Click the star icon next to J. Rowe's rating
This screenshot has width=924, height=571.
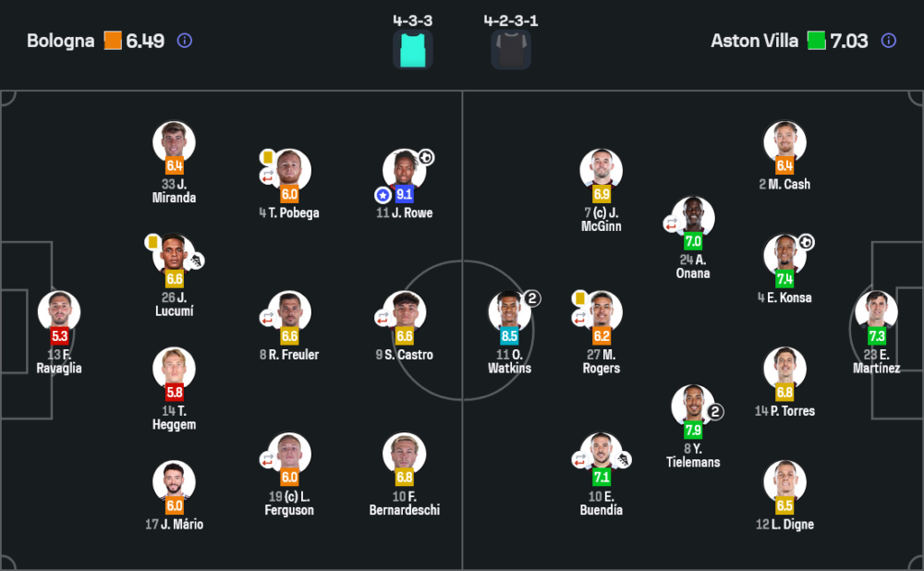383,195
